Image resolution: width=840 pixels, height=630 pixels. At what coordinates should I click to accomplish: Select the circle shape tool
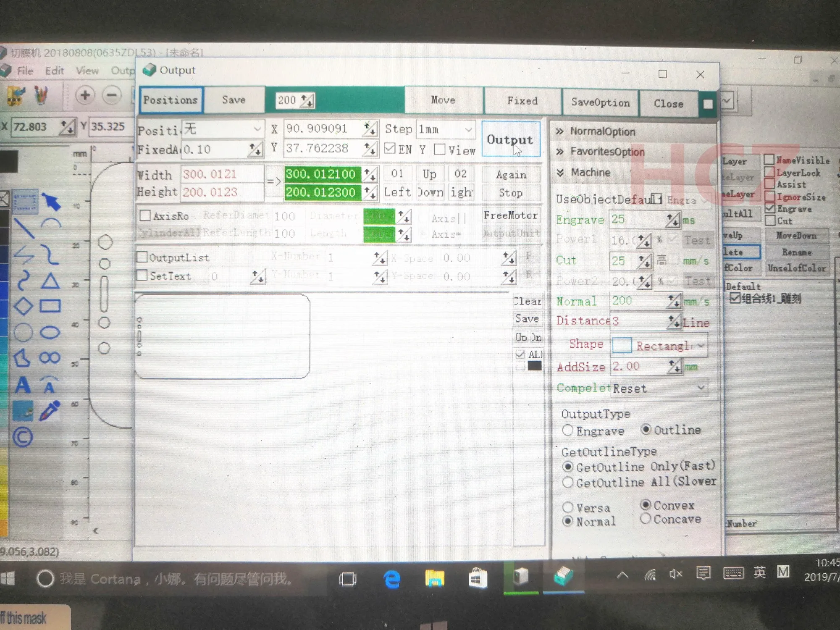[x=23, y=332]
